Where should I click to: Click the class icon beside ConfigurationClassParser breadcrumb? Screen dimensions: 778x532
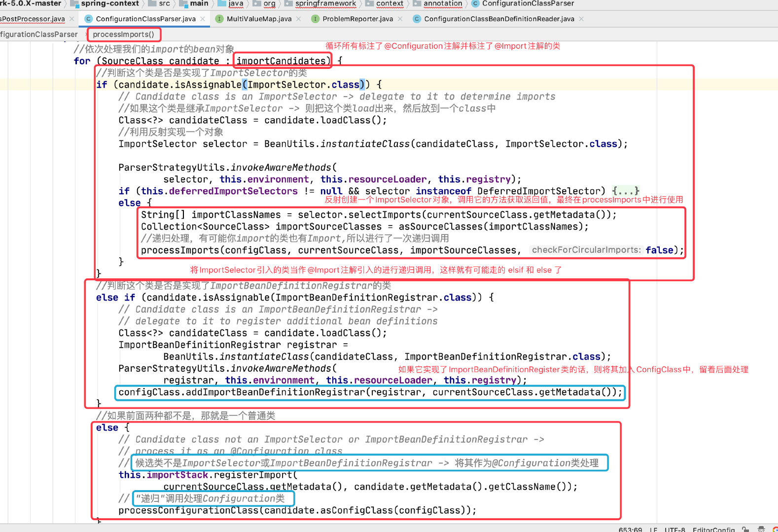tap(475, 3)
